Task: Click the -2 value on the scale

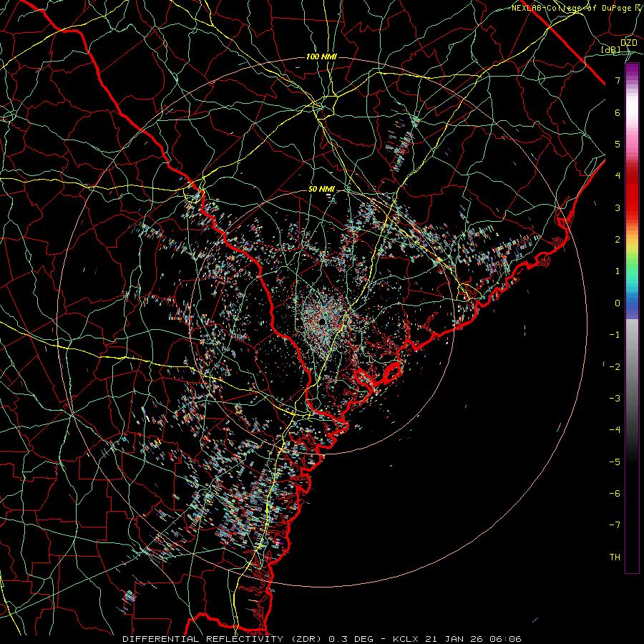Action: (615, 367)
